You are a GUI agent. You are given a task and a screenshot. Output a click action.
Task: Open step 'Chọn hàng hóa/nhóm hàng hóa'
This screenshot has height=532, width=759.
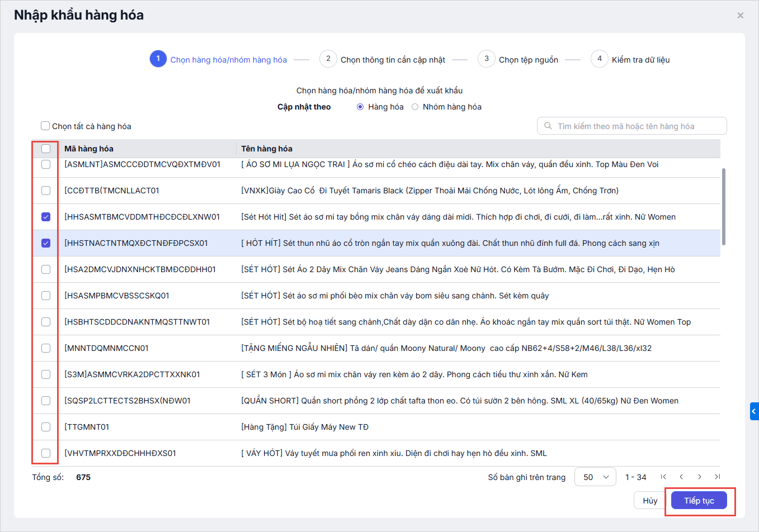(x=228, y=60)
